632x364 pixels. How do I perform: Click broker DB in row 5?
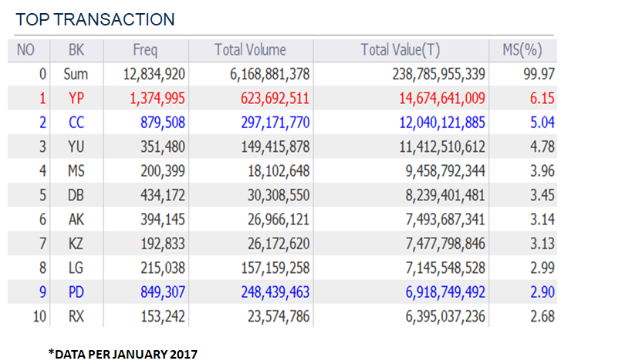tap(76, 195)
